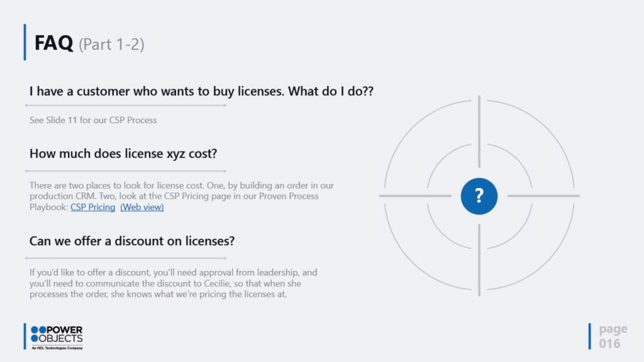Click the blue bar beside the page number
Image resolution: width=644 pixels, height=362 pixels.
590,336
